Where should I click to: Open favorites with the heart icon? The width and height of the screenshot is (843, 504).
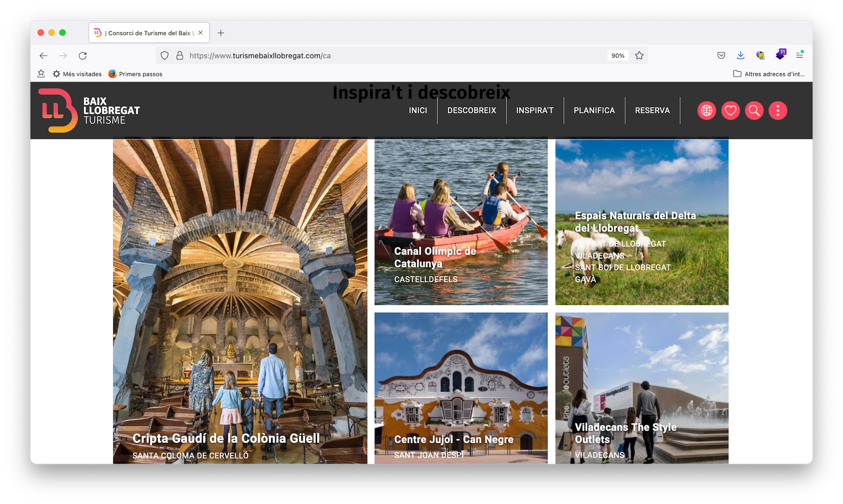[730, 111]
